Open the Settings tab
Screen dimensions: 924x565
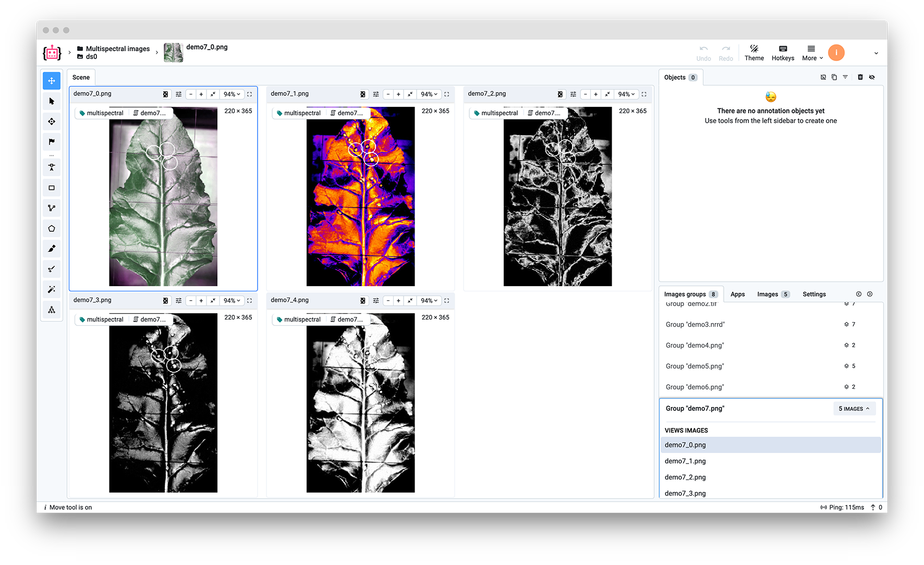814,294
